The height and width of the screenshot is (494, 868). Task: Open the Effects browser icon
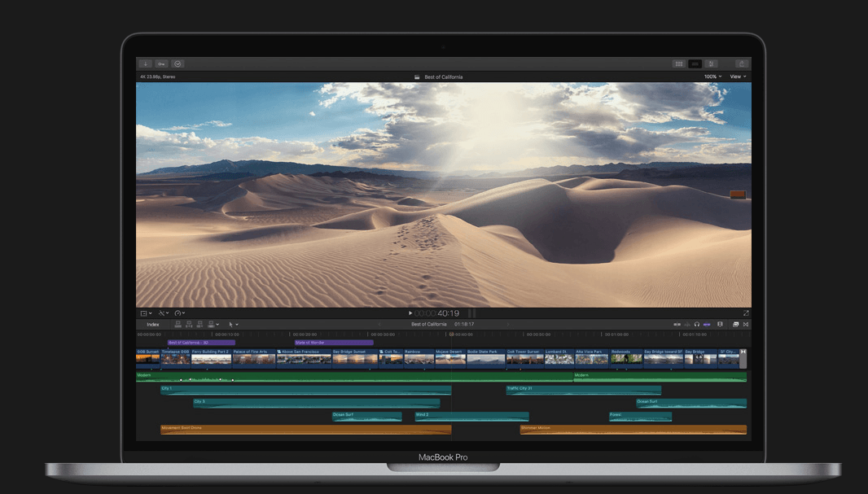[735, 325]
